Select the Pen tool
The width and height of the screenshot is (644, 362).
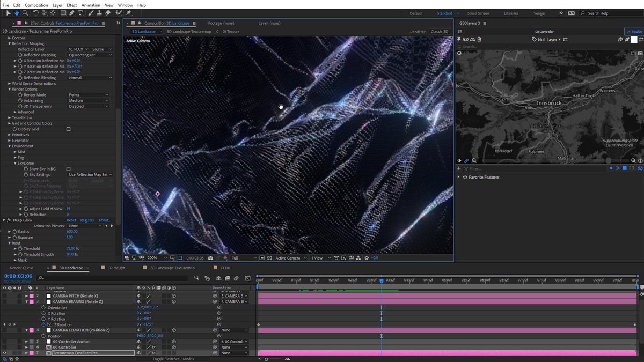[x=72, y=13]
